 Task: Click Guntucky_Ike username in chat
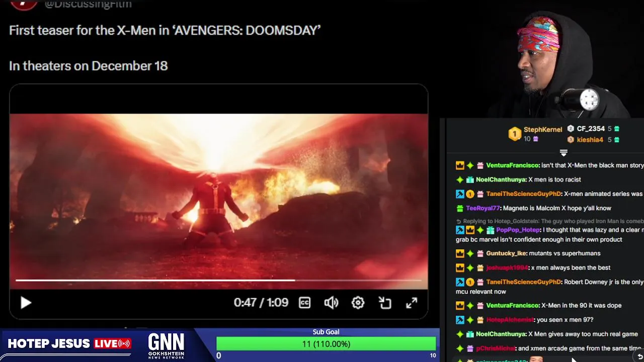506,253
